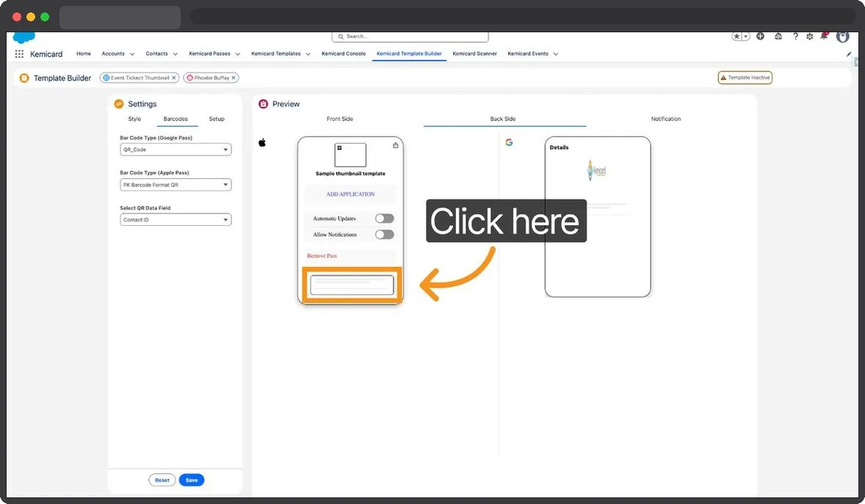Click the Apple logo icon
This screenshot has width=865, height=504.
[x=262, y=143]
